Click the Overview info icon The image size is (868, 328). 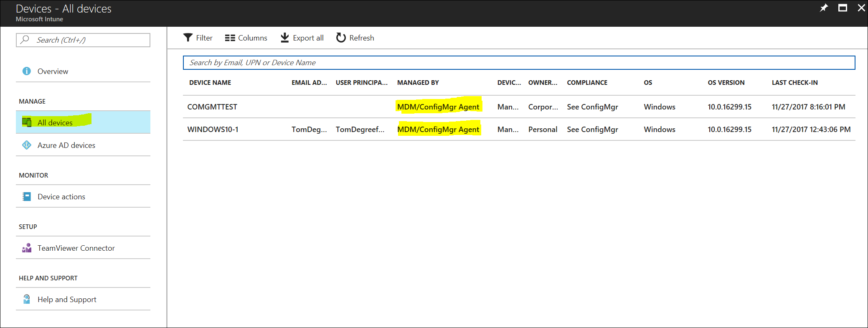[x=27, y=71]
